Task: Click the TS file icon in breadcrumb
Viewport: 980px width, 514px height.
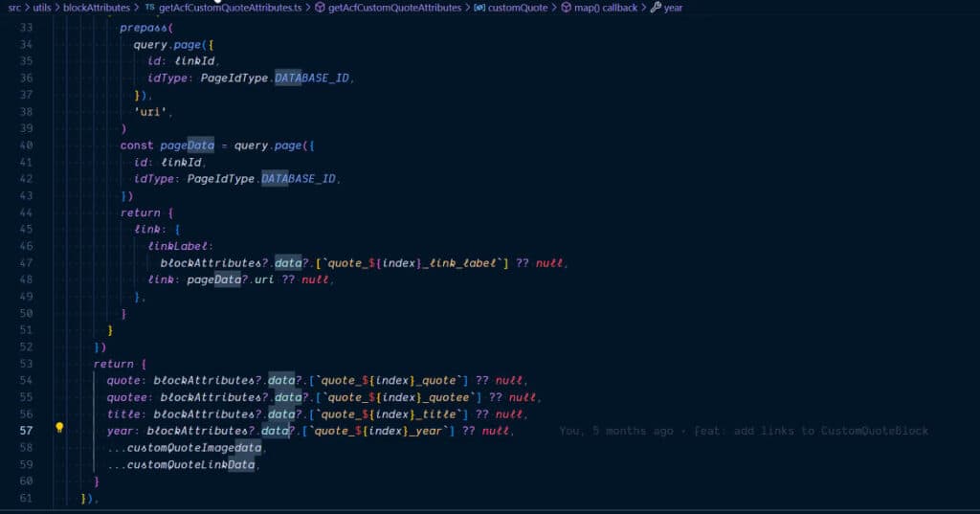Action: click(149, 8)
